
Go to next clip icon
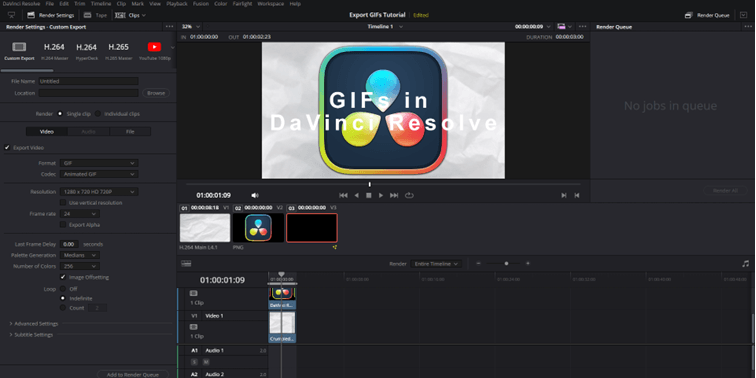(x=564, y=195)
